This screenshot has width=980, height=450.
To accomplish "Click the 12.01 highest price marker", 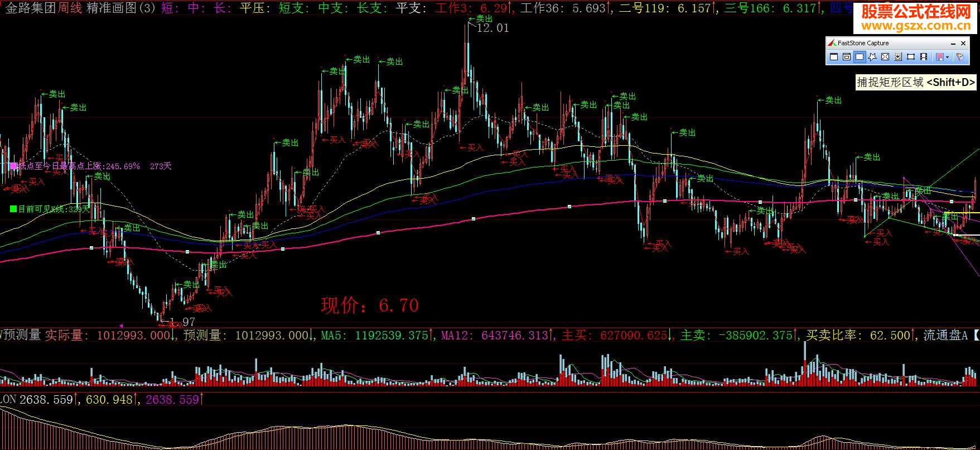I will [493, 28].
